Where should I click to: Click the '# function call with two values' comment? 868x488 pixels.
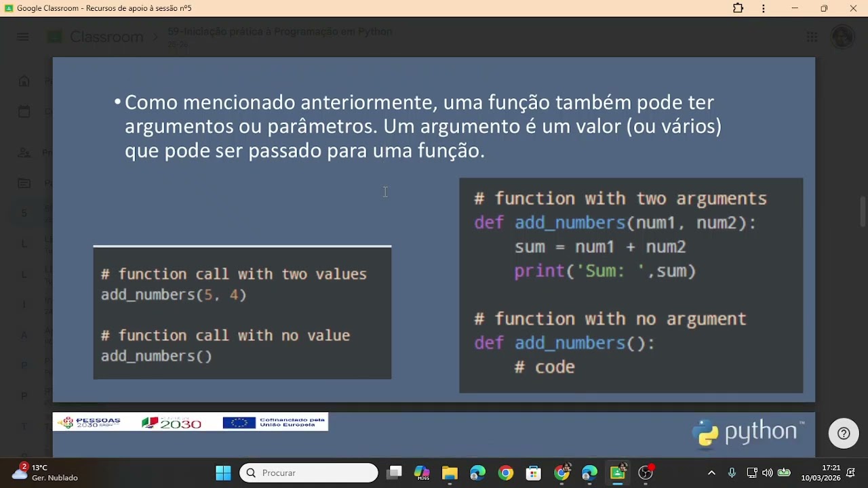[x=234, y=274]
